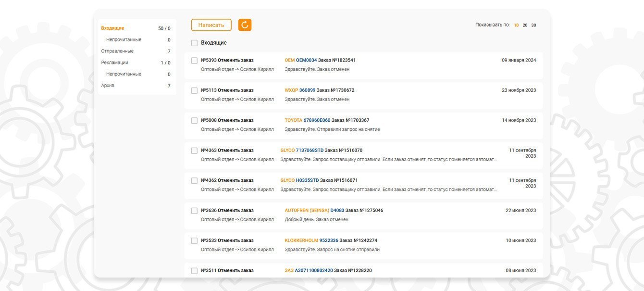Show 10 messages per page
Viewport: 644px width, 291px height.
516,25
